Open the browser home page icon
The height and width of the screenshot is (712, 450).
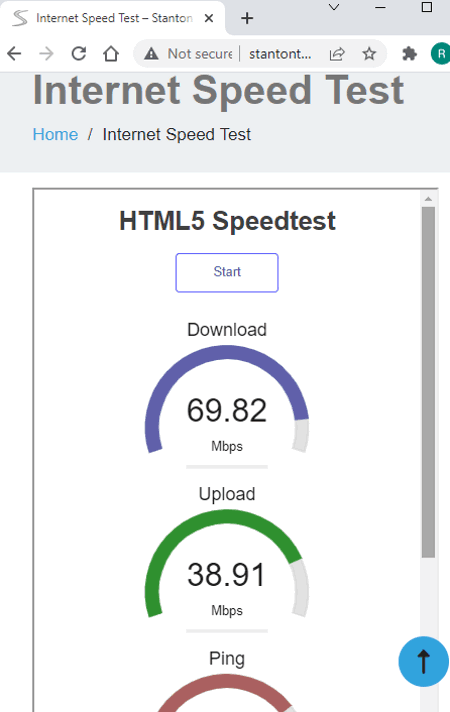tap(111, 54)
